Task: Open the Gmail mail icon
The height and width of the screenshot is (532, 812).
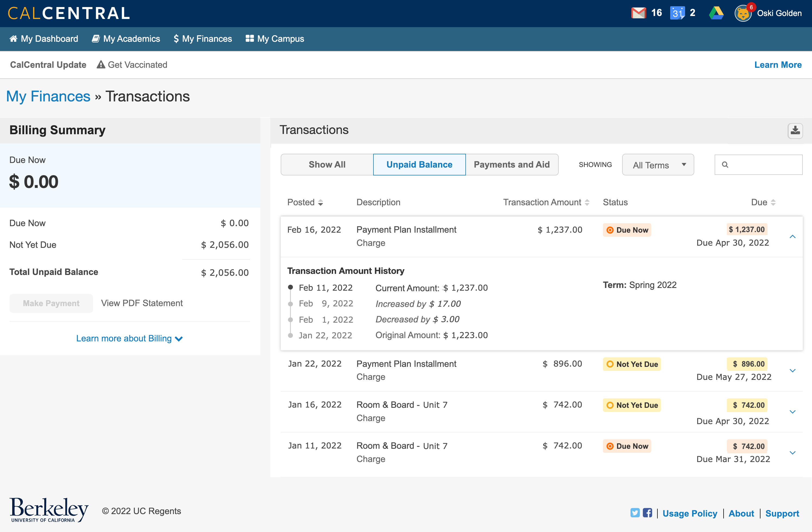Action: [638, 13]
